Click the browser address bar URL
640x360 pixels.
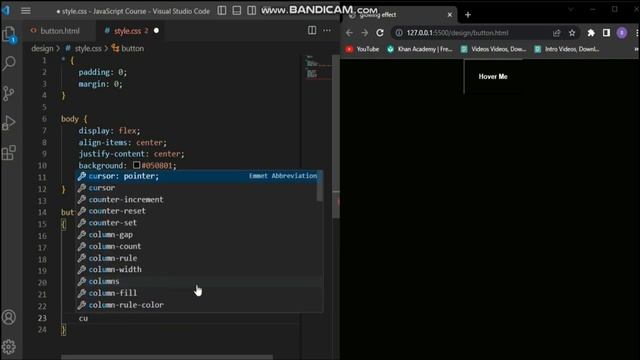click(457, 33)
